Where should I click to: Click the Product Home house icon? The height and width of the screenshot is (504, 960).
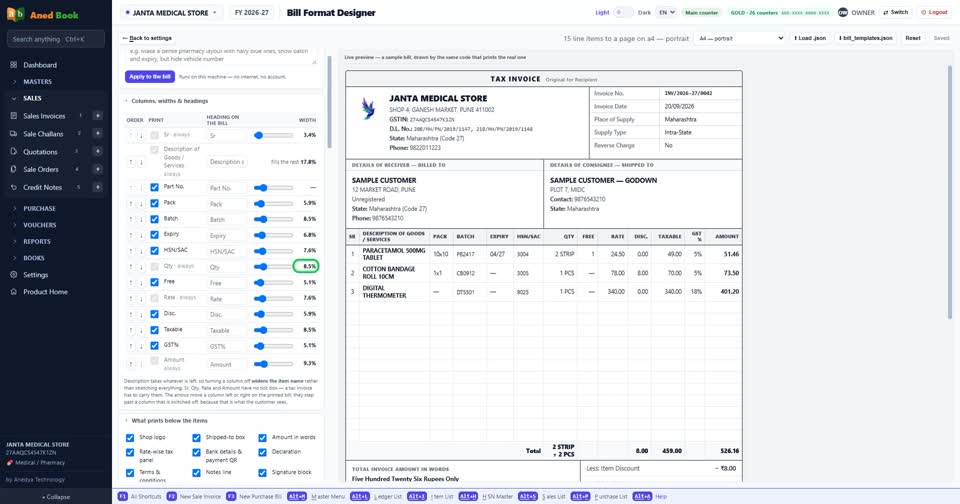pyautogui.click(x=13, y=291)
